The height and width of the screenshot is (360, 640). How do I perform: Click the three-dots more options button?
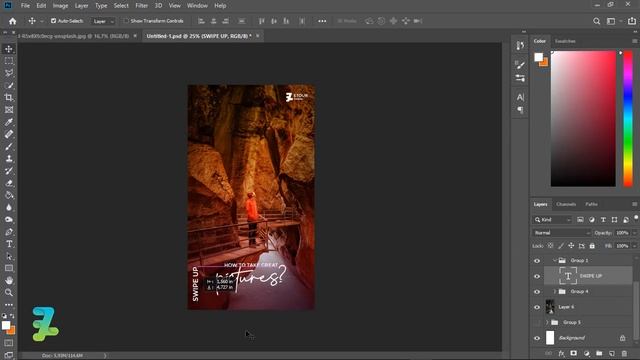(322, 21)
